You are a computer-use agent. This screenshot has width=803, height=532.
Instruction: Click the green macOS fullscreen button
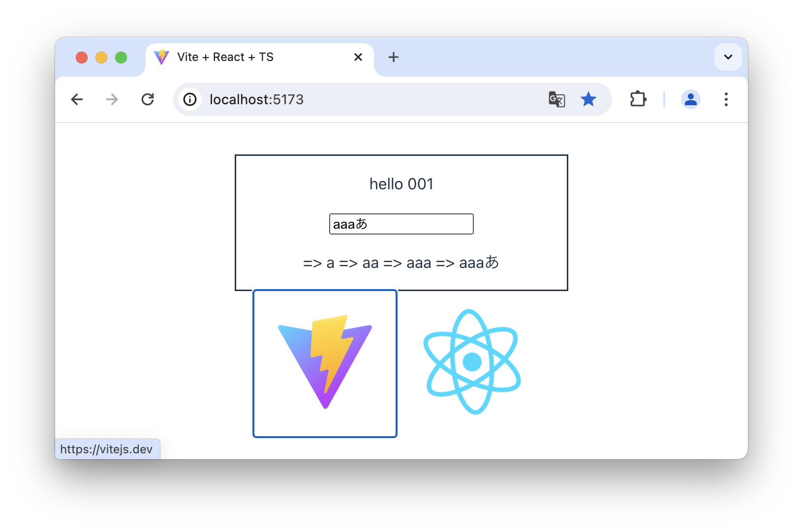(121, 58)
